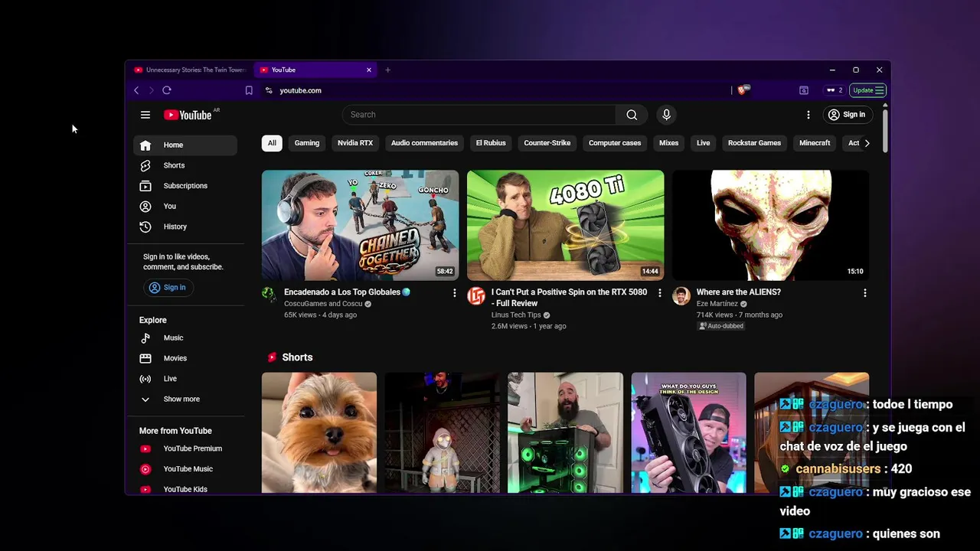
Task: Open Movies under Explore
Action: pyautogui.click(x=185, y=358)
